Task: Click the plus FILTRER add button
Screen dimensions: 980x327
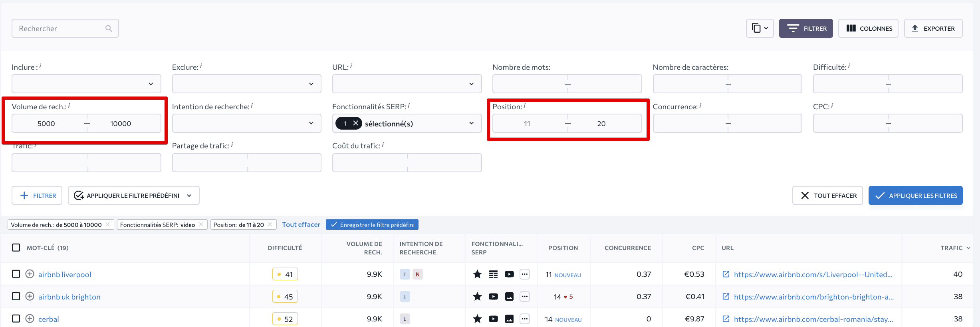Action: tap(37, 195)
